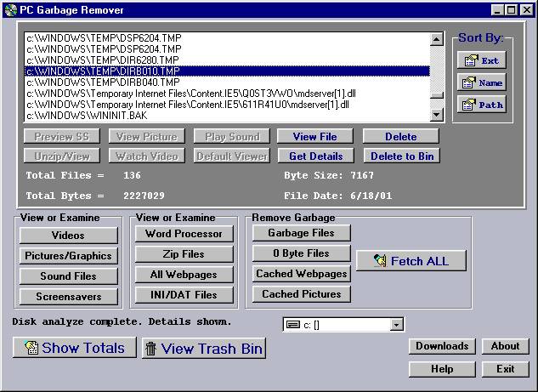Find Cached Webpages
Image resolution: width=538 pixels, height=392 pixels.
click(301, 274)
